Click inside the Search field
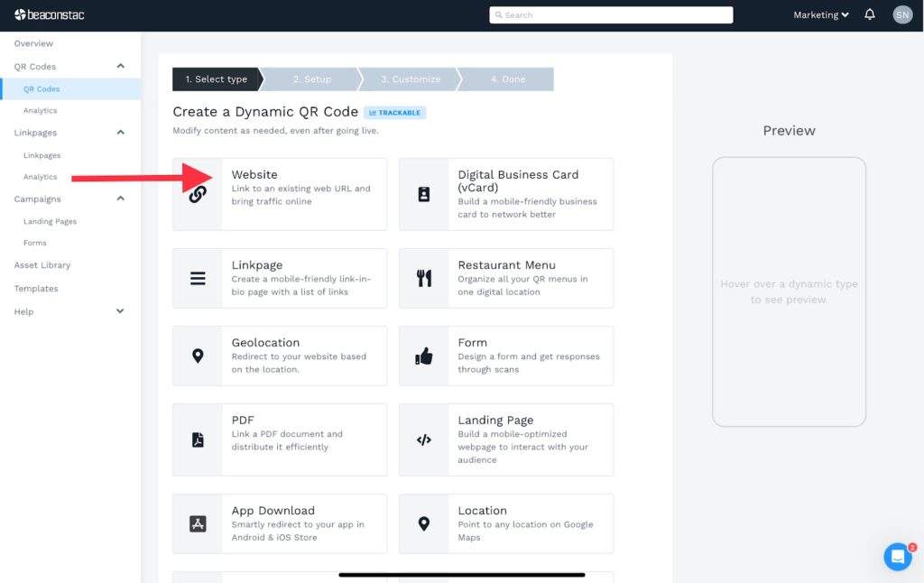 coord(610,14)
